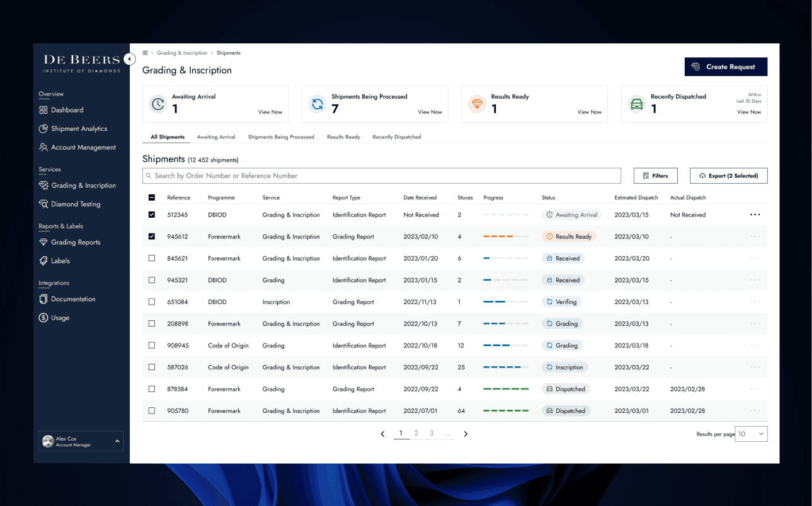Select shipment 908945 checkbox
The width and height of the screenshot is (812, 506).
click(152, 346)
